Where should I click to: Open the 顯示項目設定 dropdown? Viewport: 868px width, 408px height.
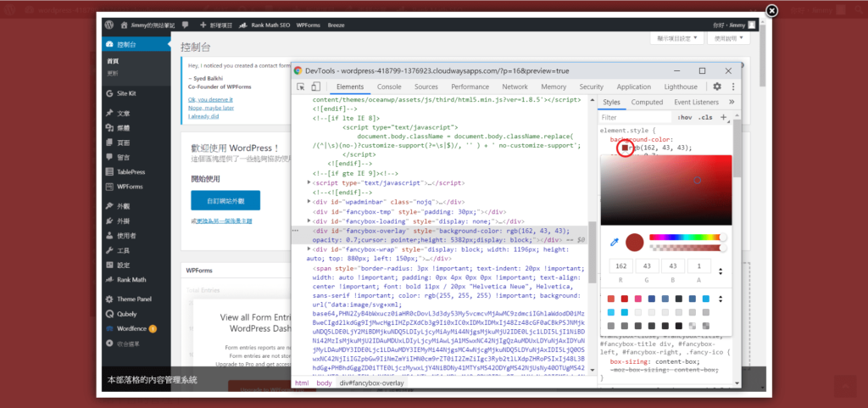point(677,38)
